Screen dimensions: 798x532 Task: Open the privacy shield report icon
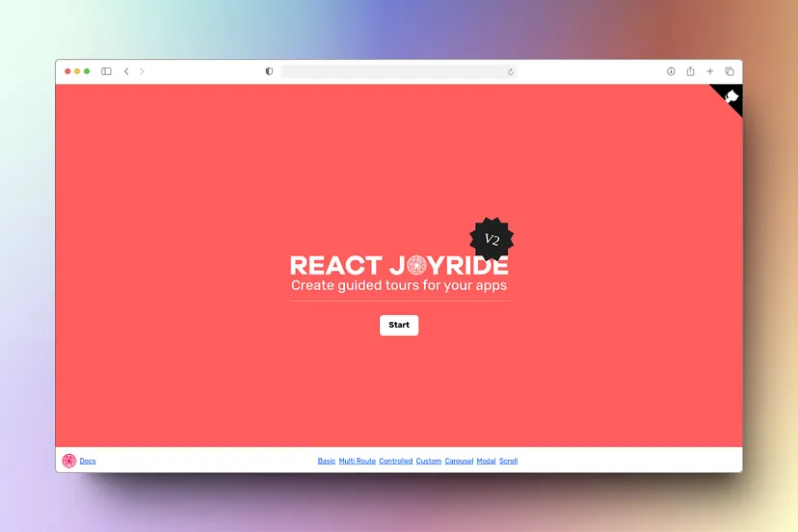pyautogui.click(x=269, y=71)
